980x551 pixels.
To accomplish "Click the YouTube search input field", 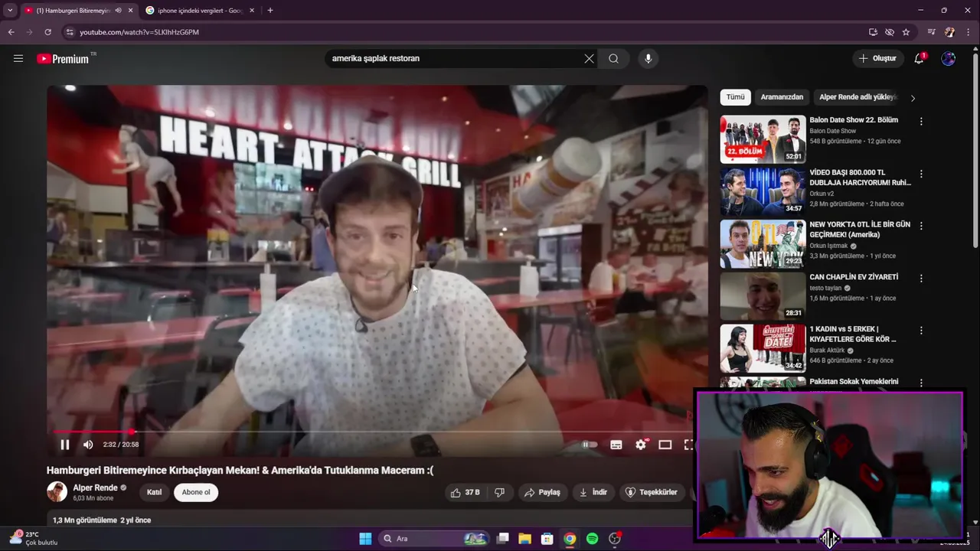I will coord(456,58).
